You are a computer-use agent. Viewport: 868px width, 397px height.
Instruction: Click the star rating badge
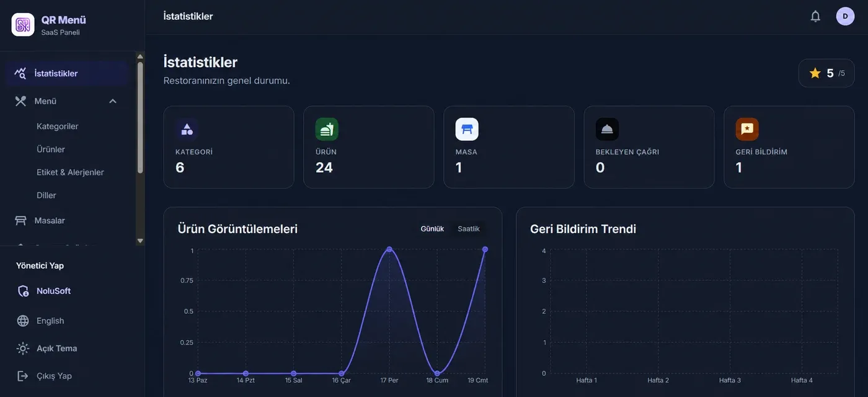coord(826,73)
